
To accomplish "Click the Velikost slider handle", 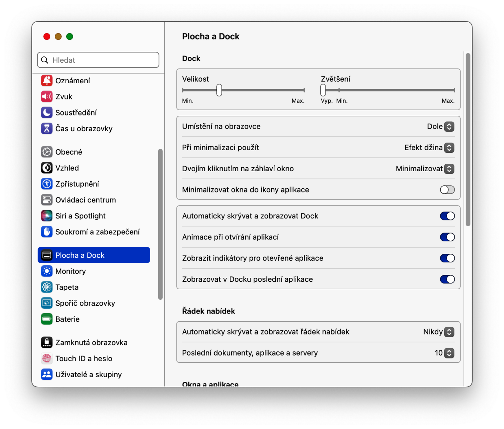I will tap(219, 90).
